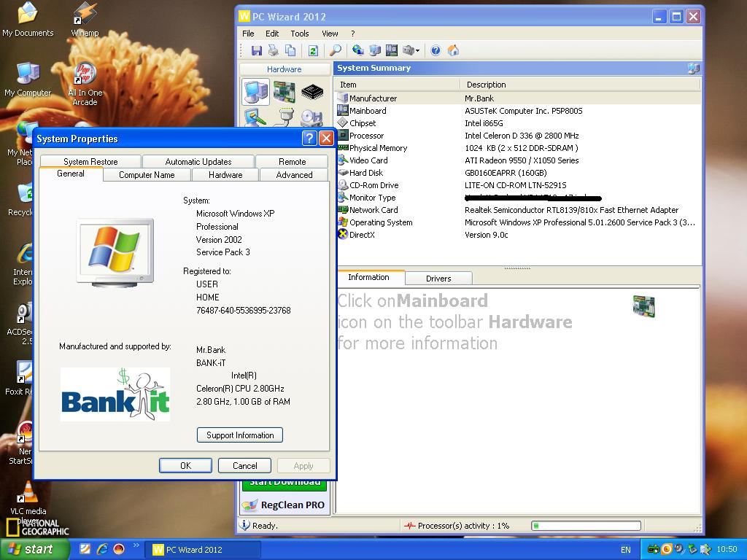Select the Processor chip icon in Hardware panel

pos(312,92)
